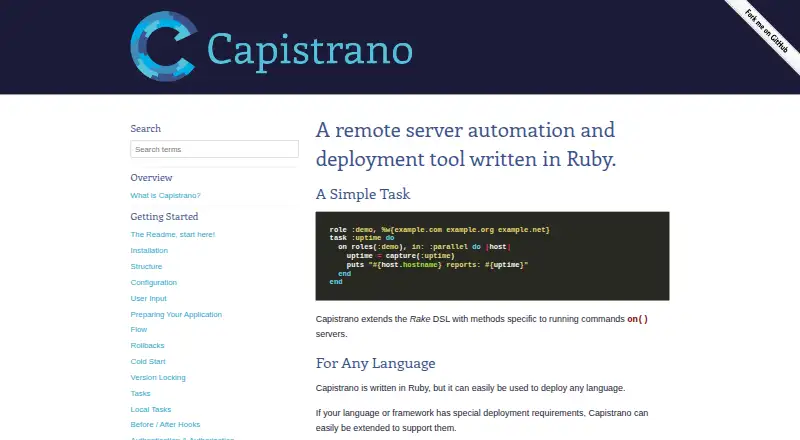Click the Search sidebar heading

(145, 129)
